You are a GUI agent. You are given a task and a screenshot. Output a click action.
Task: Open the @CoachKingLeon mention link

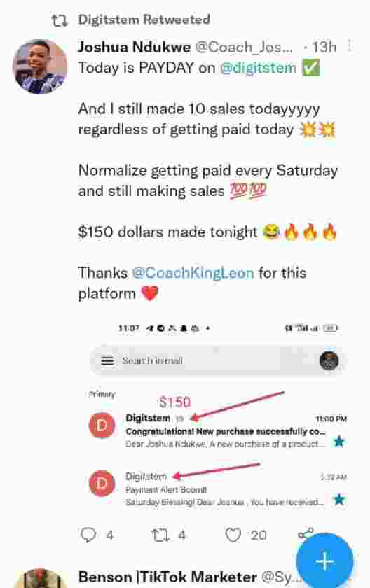193,272
